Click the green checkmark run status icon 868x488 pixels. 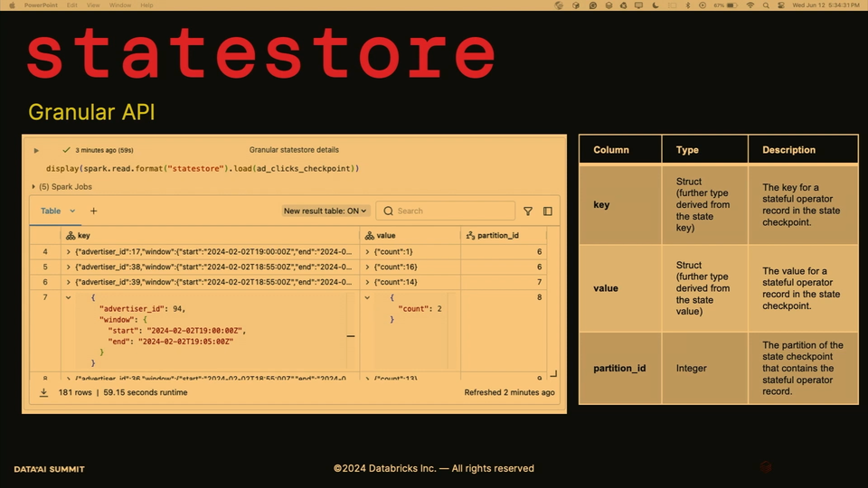tap(66, 150)
